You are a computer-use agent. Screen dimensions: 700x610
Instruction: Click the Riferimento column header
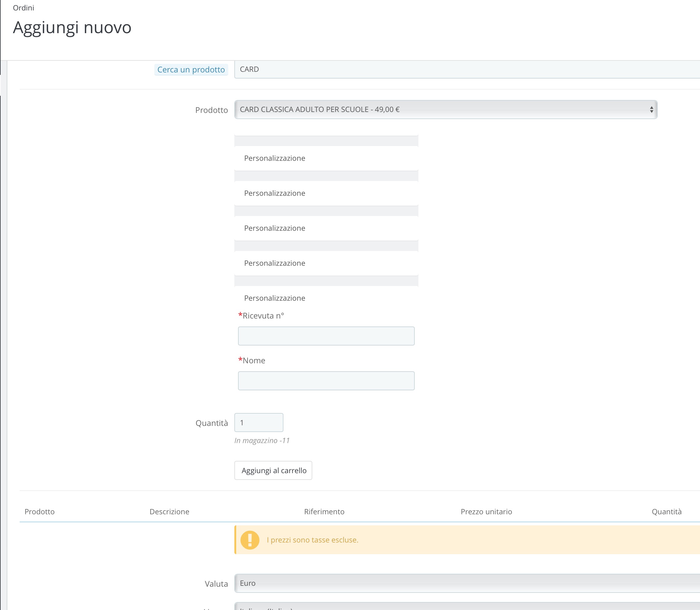click(x=324, y=512)
